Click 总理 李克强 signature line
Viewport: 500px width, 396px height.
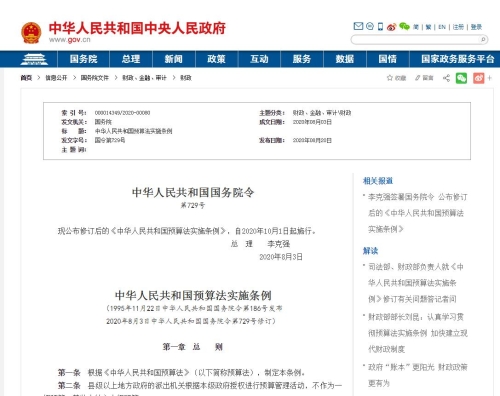260,244
